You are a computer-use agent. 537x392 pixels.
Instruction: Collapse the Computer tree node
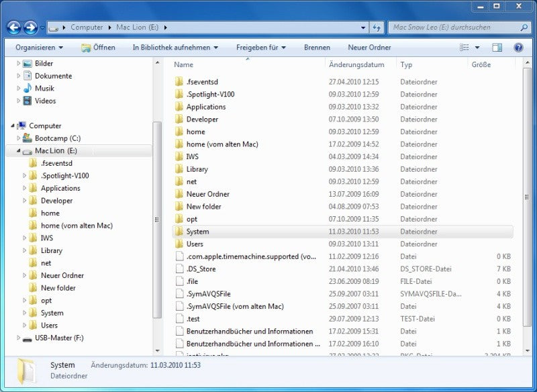(13, 126)
